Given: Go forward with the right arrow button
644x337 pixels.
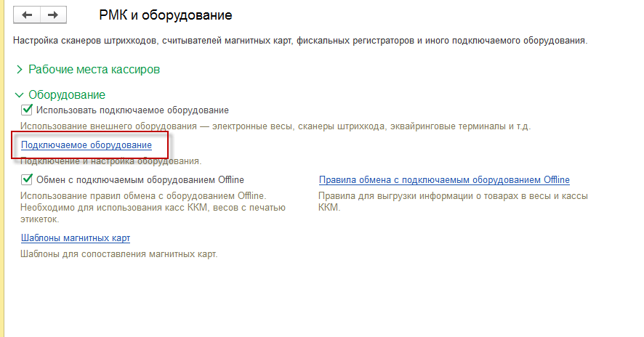Looking at the screenshot, I should [53, 15].
